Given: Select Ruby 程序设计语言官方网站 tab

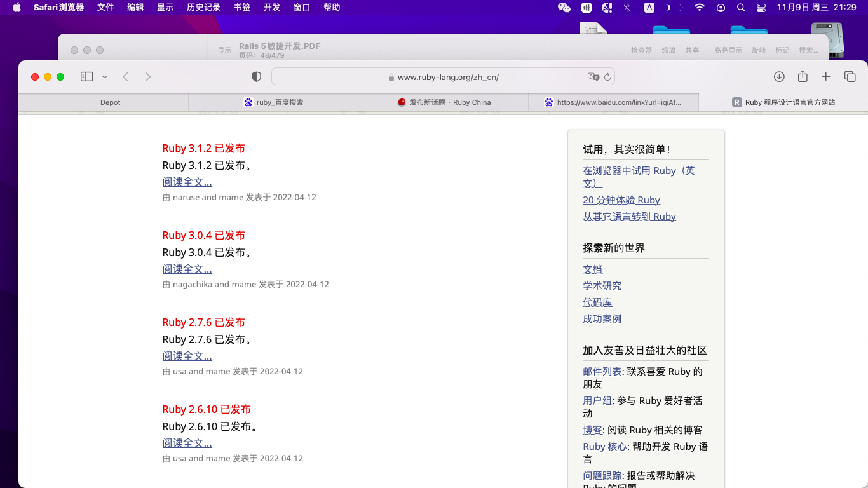Looking at the screenshot, I should [x=783, y=102].
